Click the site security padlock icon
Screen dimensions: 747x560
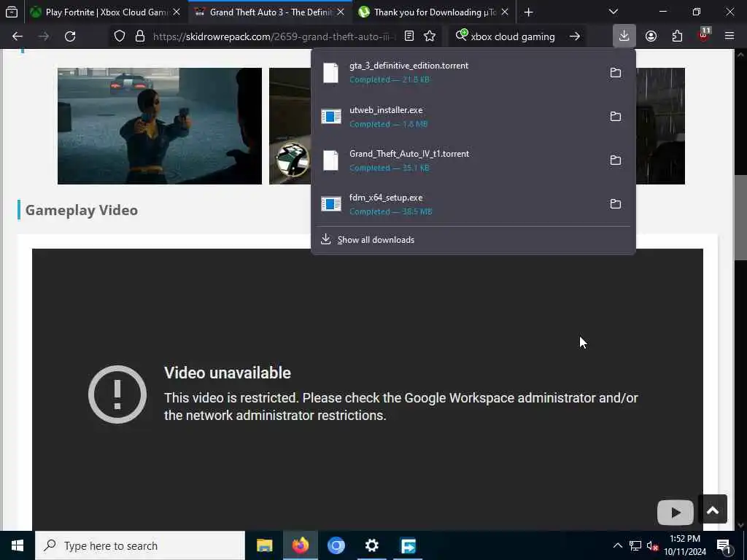pos(139,36)
